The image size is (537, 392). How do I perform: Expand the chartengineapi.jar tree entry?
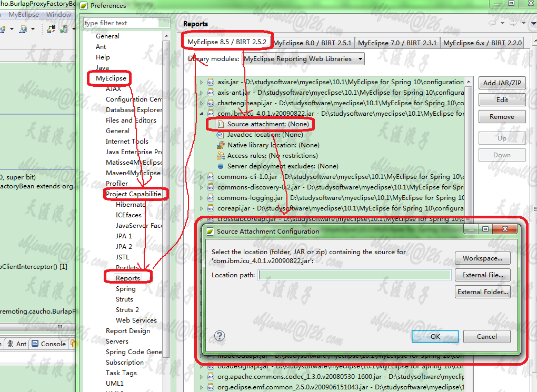pyautogui.click(x=201, y=103)
